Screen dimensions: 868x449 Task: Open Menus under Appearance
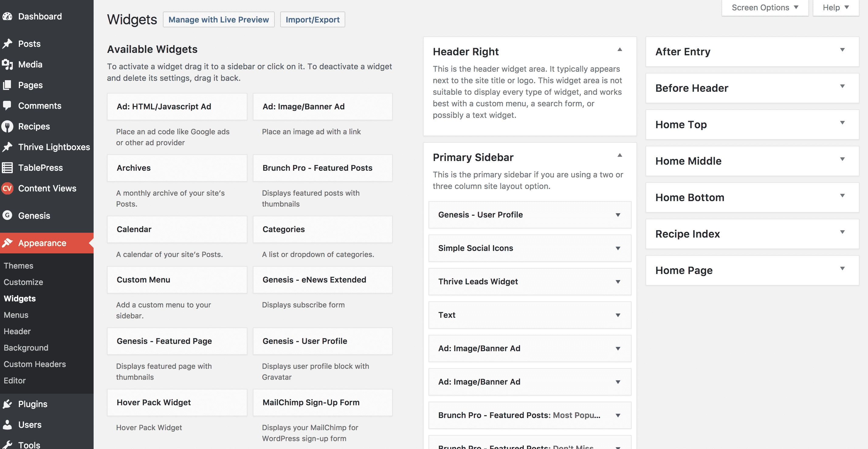(x=16, y=315)
